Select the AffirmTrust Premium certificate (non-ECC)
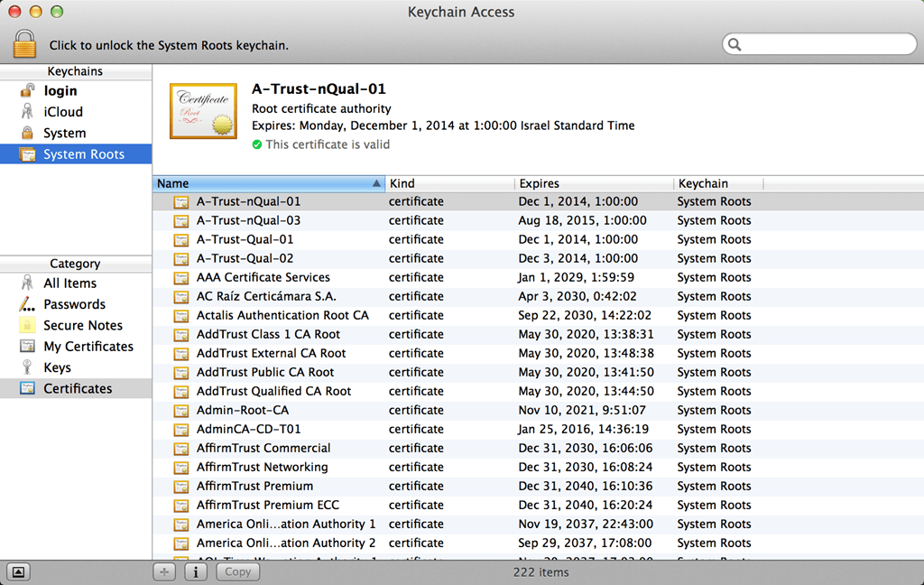Viewport: 924px width, 585px height. (538, 487)
